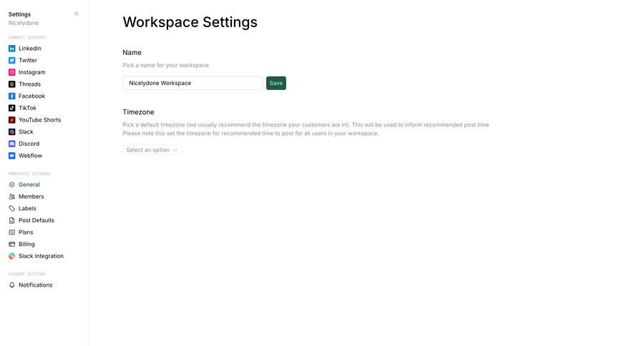Click the Post Defaults document icon
This screenshot has width=644, height=346.
coord(12,220)
